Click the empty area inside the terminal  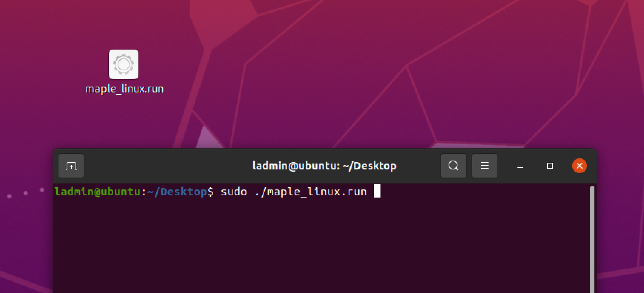pyautogui.click(x=318, y=248)
